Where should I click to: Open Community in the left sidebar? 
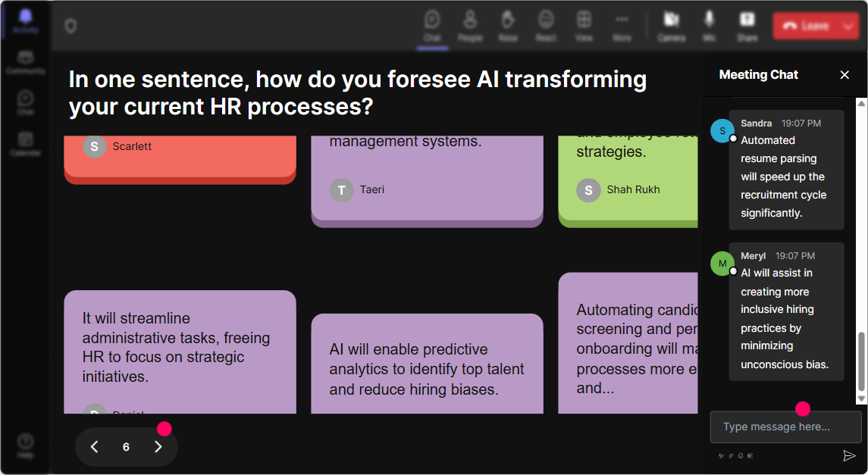(x=26, y=62)
